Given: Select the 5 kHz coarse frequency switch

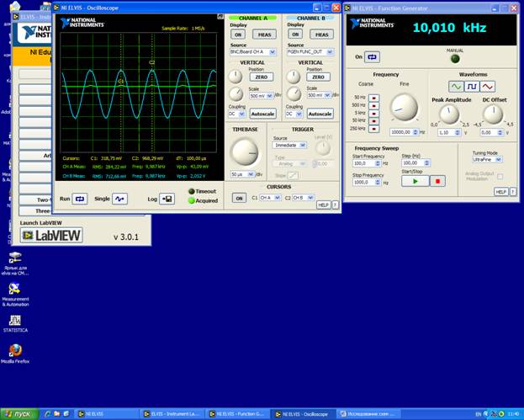Looking at the screenshot, I should pos(373,113).
